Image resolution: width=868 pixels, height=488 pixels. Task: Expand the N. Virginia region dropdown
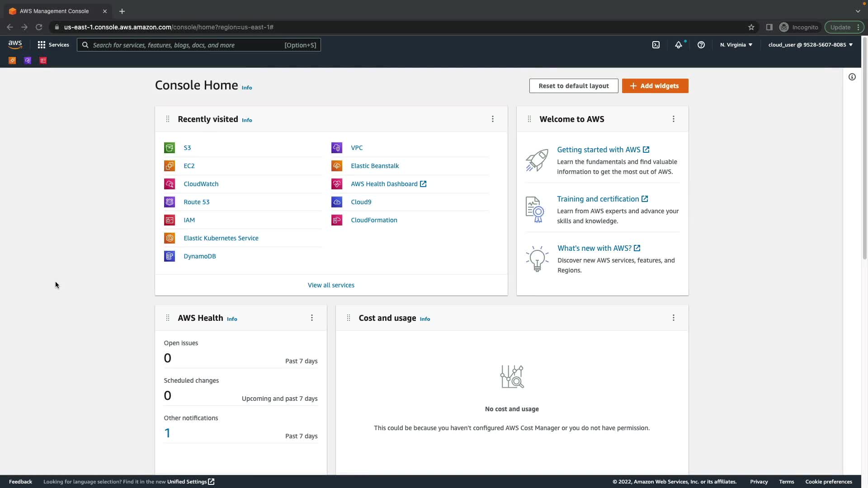[x=736, y=45]
